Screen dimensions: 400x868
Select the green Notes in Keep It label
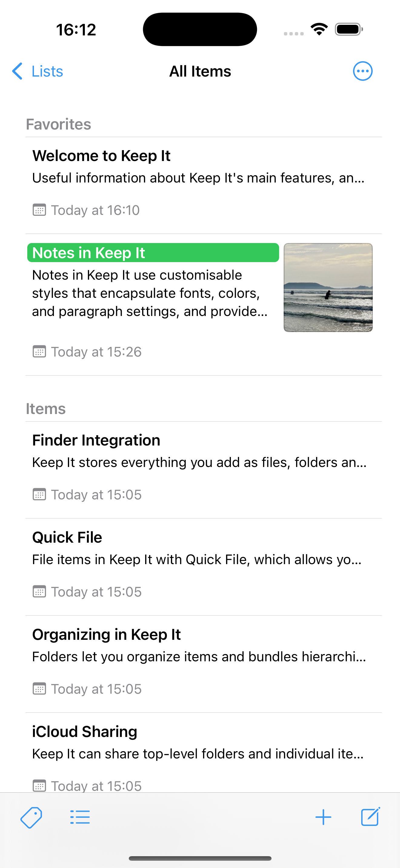(x=153, y=252)
